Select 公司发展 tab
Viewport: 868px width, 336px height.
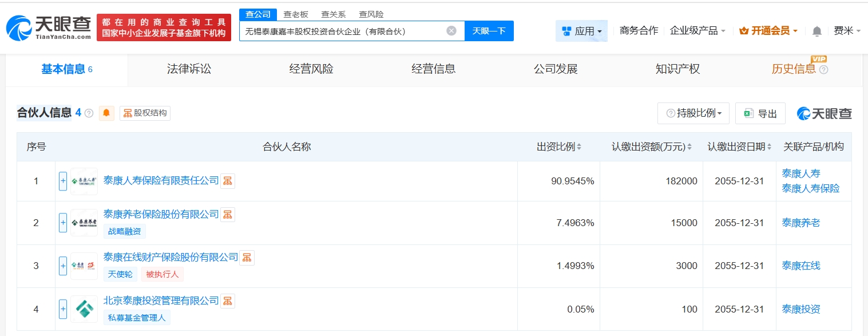point(556,69)
